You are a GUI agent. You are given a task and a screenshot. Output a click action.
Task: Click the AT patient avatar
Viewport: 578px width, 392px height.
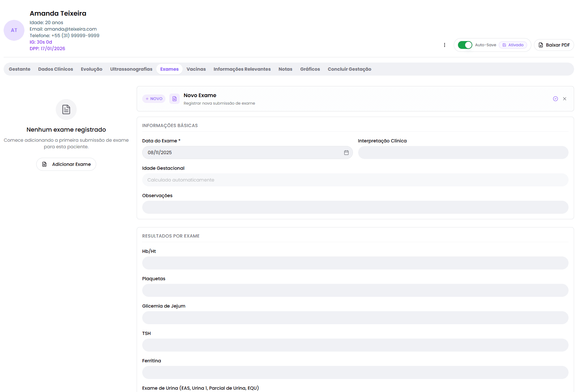tap(14, 30)
